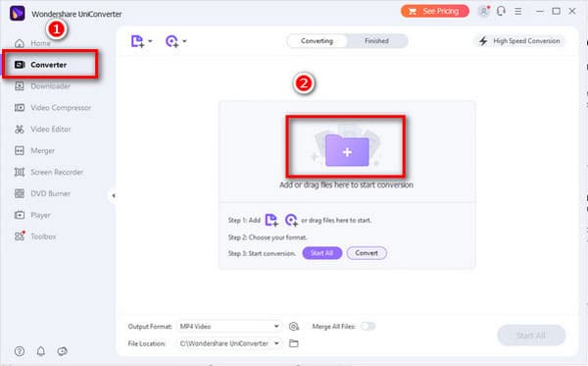Open the help question mark icon
This screenshot has height=366, width=588.
(x=20, y=351)
